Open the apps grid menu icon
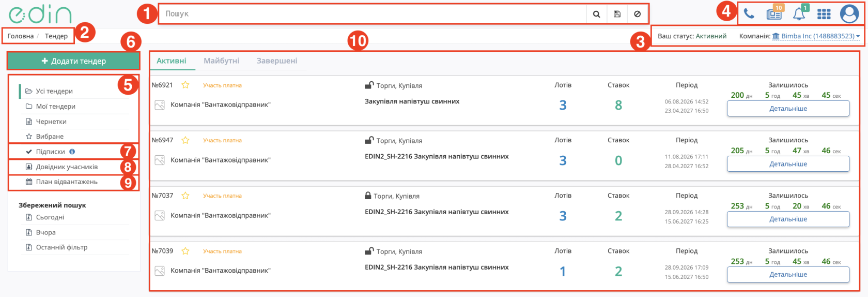 pyautogui.click(x=824, y=14)
